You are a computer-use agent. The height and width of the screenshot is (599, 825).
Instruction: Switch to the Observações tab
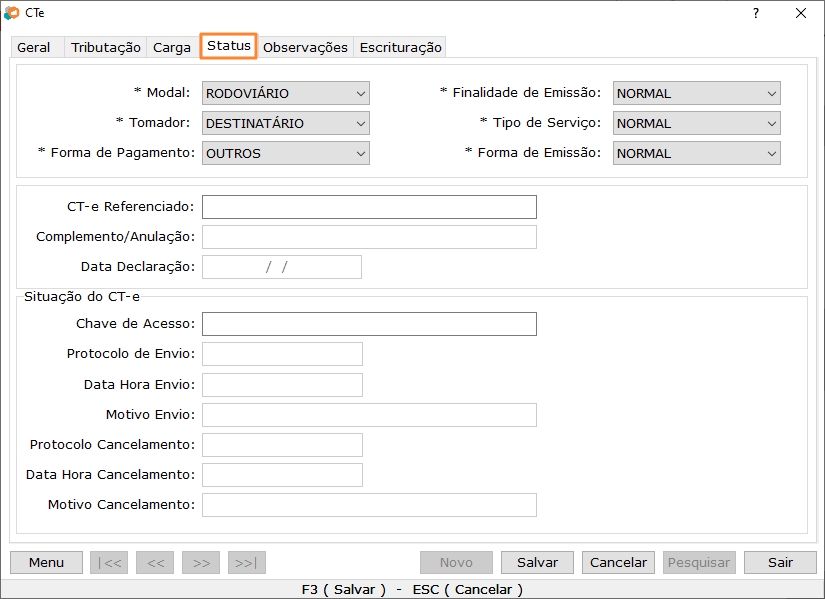click(x=305, y=47)
